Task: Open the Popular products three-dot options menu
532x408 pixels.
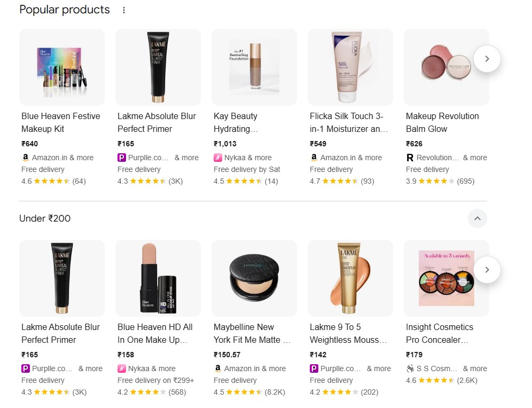Action: 123,10
